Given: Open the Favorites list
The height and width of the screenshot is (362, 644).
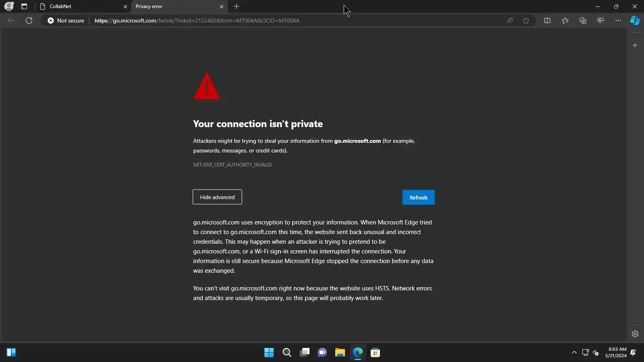Looking at the screenshot, I should (565, 21).
